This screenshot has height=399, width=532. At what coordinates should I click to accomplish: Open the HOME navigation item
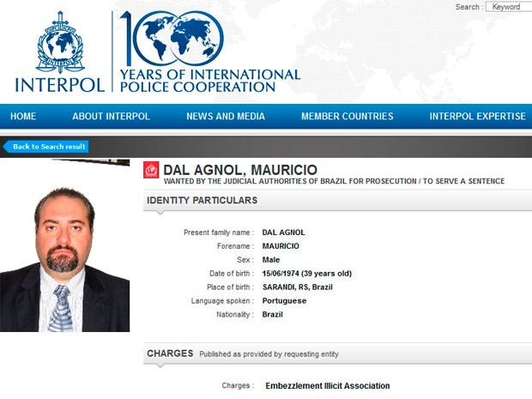coord(23,117)
